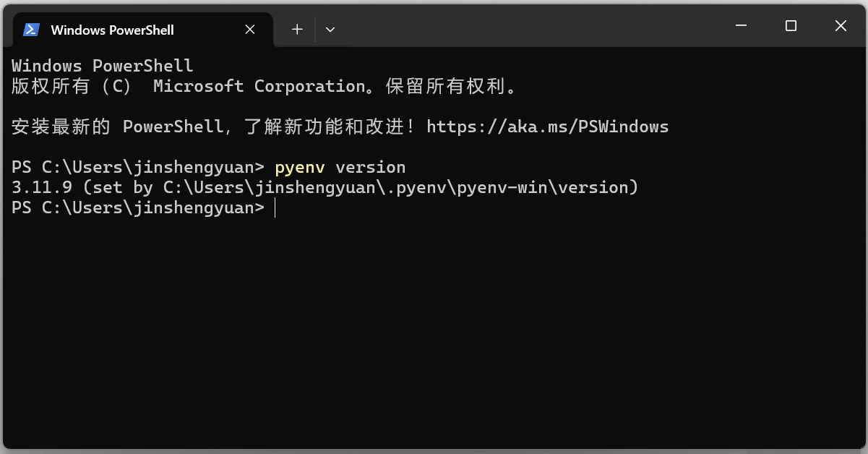
Task: Click the '3.11.9' version number
Action: pyautogui.click(x=42, y=188)
